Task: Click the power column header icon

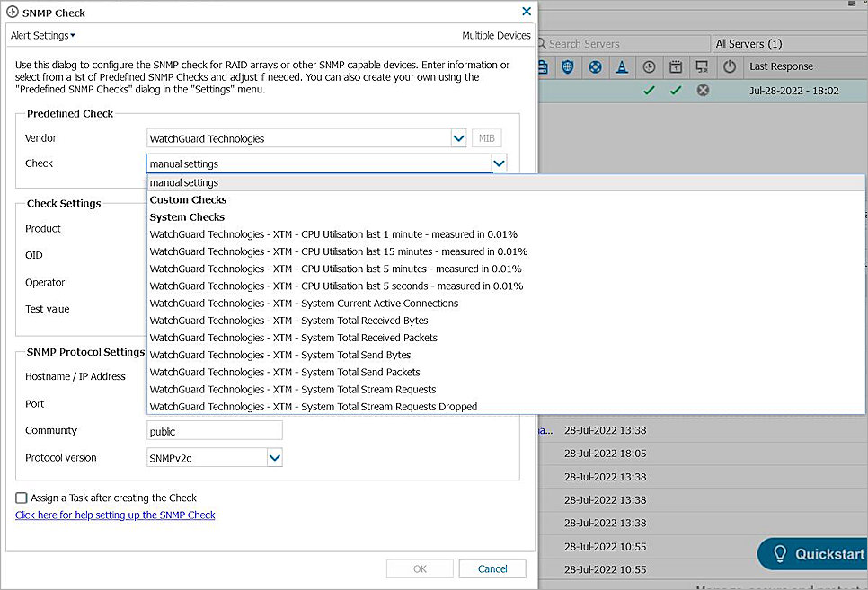Action: pos(730,66)
